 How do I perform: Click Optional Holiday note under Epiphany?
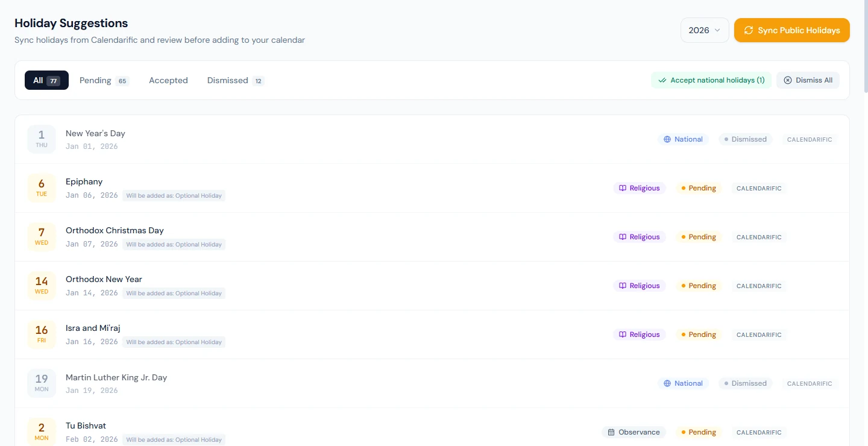[x=174, y=196]
